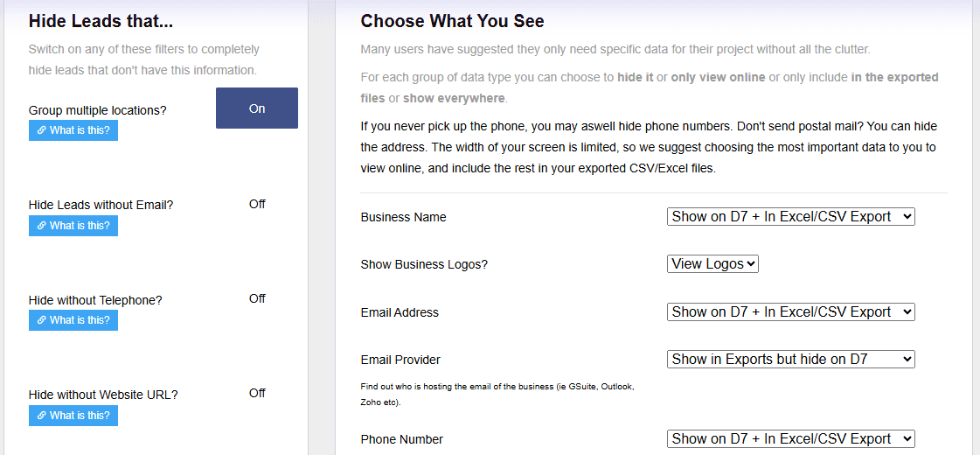Click the Hide Leads that... heading
The height and width of the screenshot is (455, 980).
[x=101, y=21]
